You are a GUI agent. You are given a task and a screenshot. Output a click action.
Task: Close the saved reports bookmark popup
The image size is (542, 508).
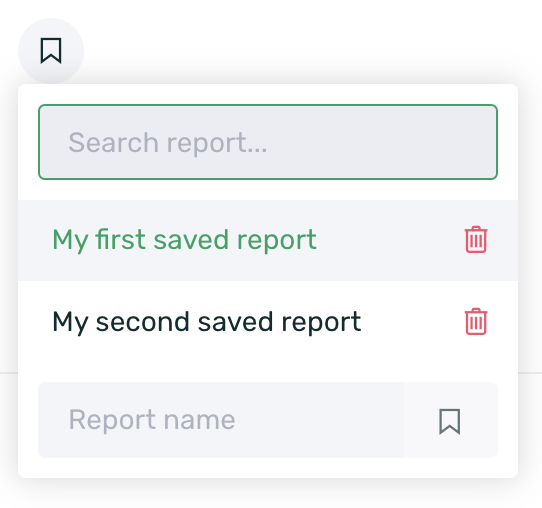tap(51, 51)
